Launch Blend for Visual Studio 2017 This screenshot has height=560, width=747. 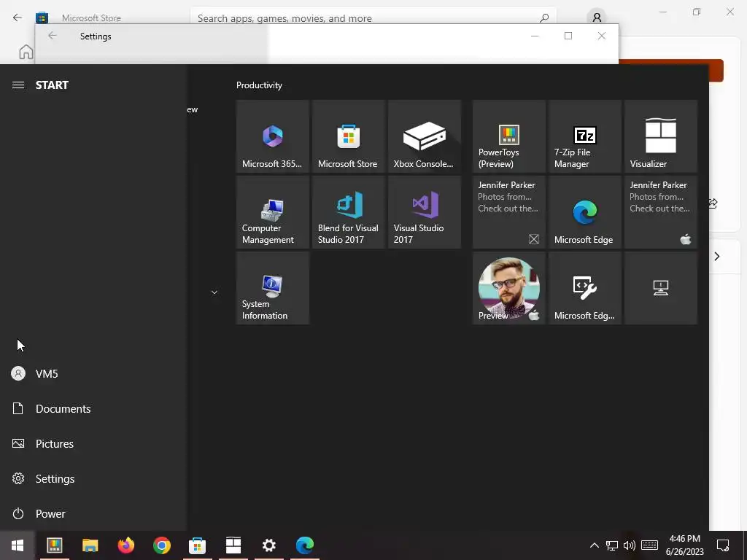click(348, 212)
